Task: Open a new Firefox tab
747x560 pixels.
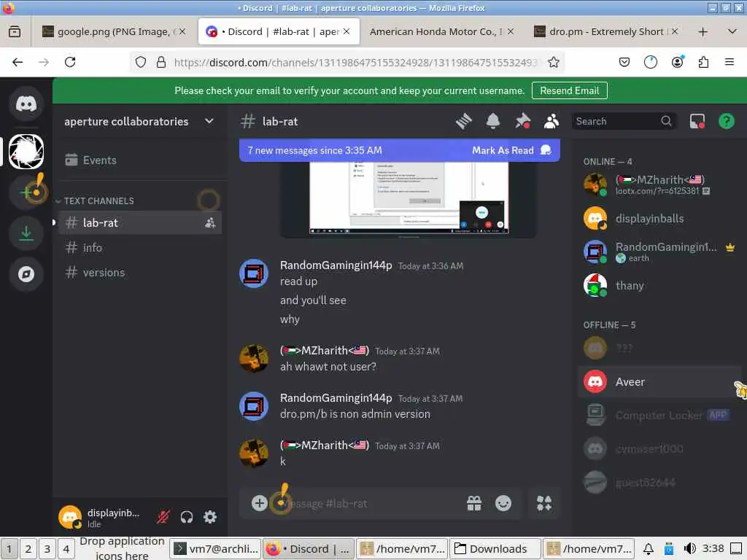Action: click(703, 32)
